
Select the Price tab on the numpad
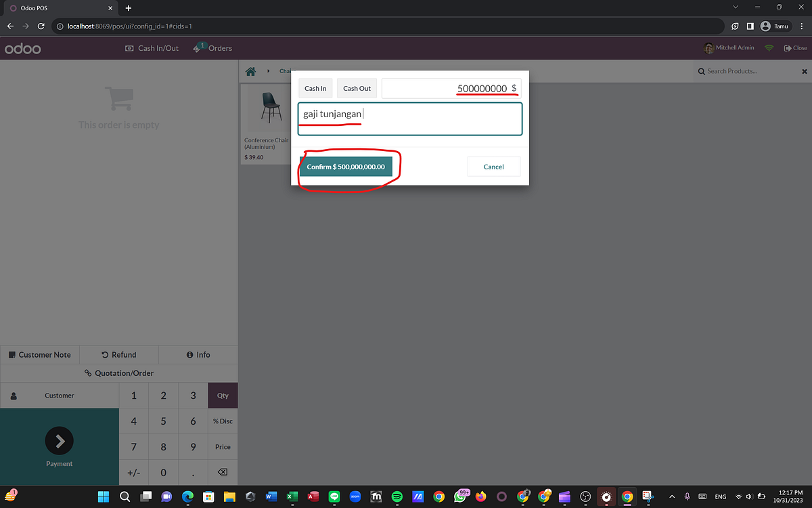pyautogui.click(x=222, y=446)
